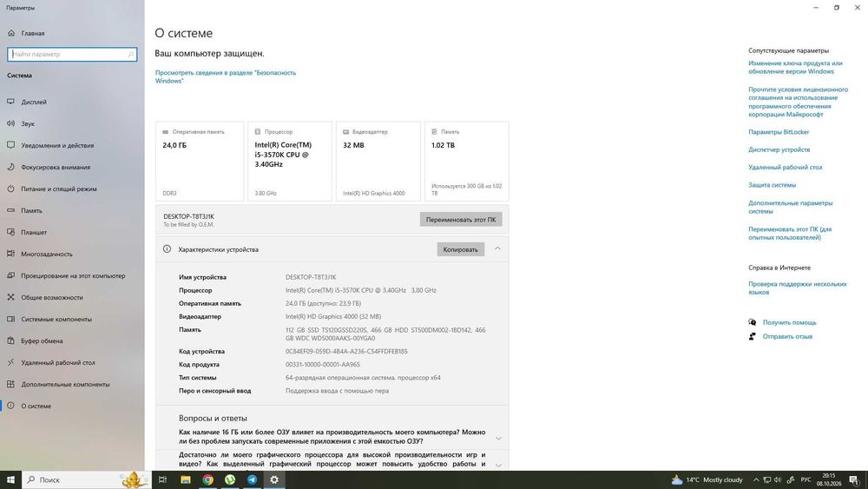Click Intel(R) HD Graphics 4000 (32 MB) value
Viewport: 868px width, 489px height.
click(x=333, y=316)
